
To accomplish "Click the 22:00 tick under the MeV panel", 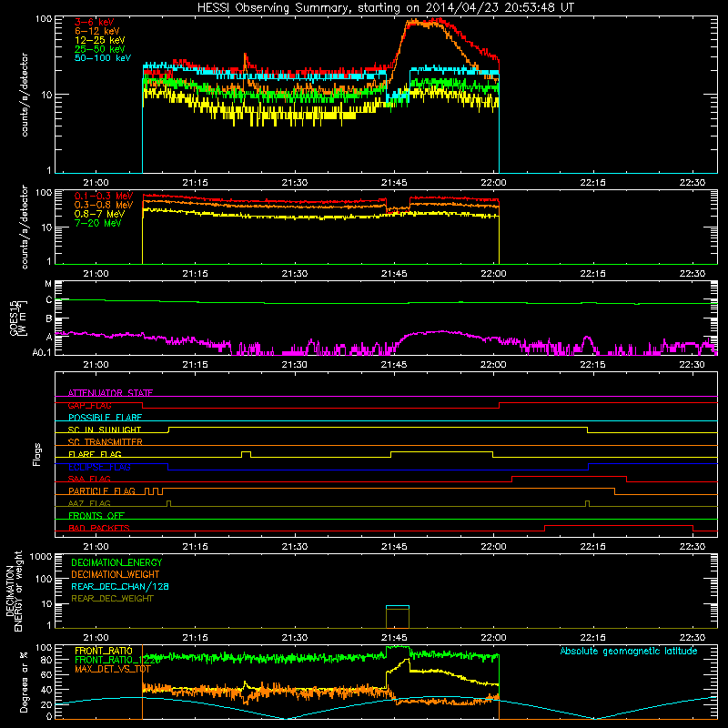I will click(493, 274).
